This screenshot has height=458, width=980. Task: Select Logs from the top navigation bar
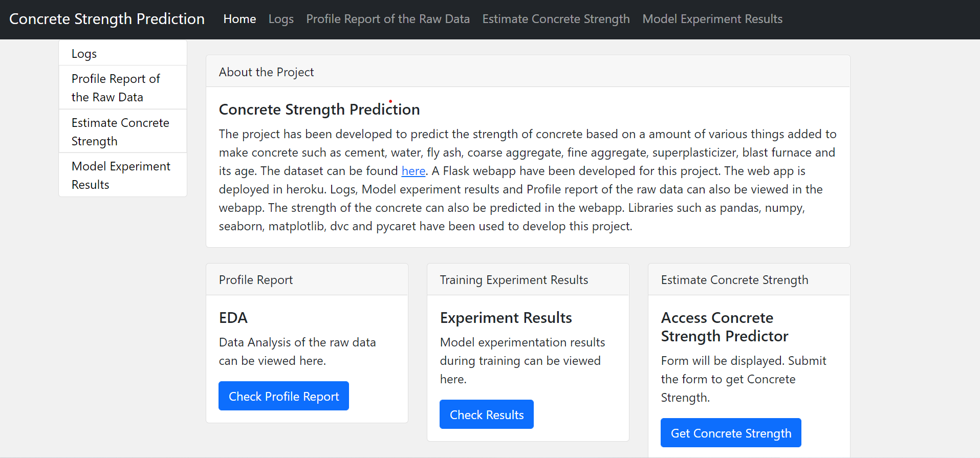click(280, 19)
